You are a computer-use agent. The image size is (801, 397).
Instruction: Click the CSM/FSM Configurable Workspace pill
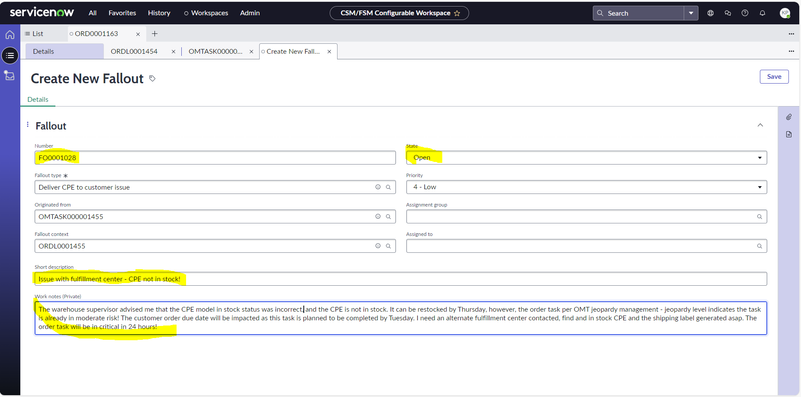399,13
